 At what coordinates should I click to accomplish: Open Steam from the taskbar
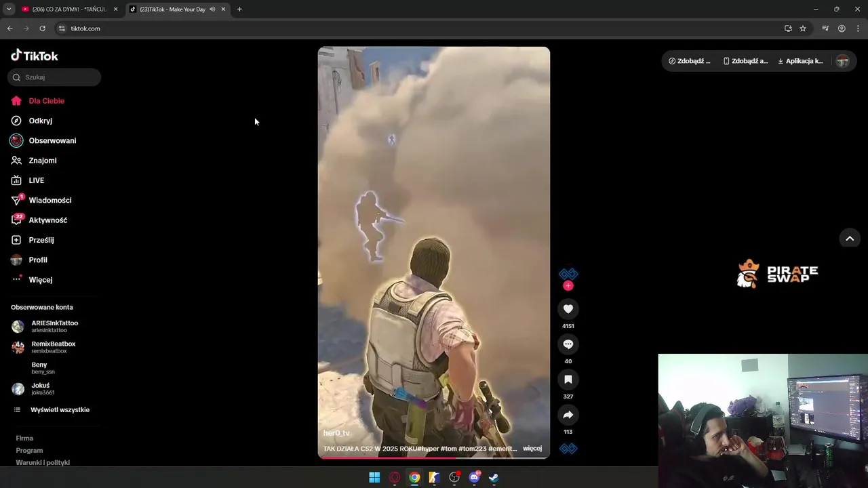pos(494,478)
